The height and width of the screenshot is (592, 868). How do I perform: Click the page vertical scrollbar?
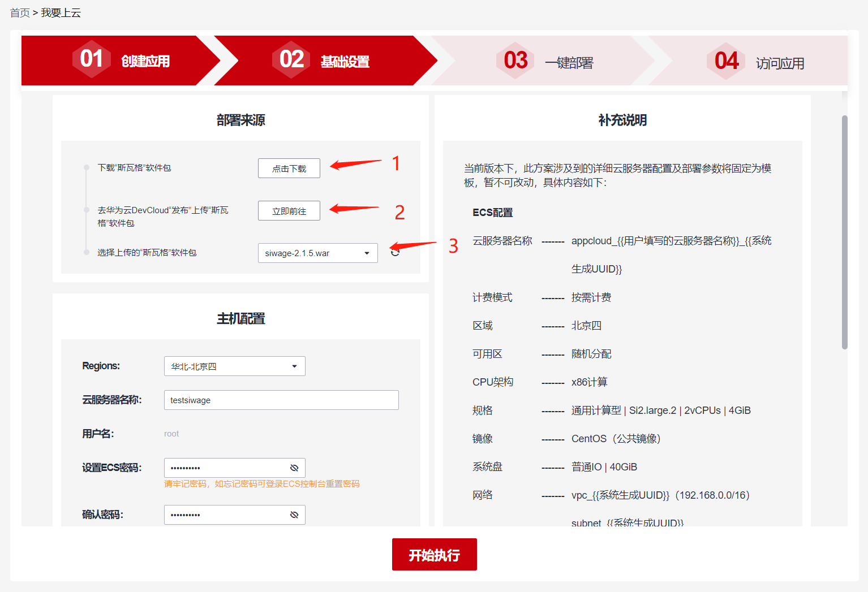(x=845, y=232)
